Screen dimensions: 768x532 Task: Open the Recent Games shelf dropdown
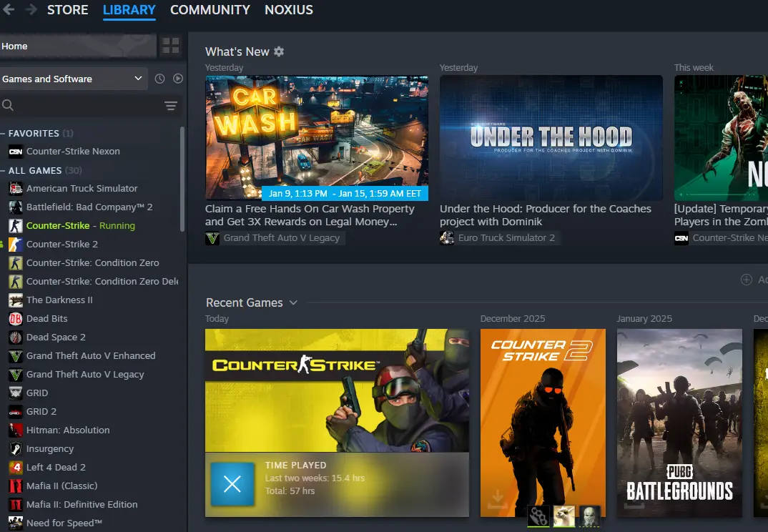(x=293, y=302)
